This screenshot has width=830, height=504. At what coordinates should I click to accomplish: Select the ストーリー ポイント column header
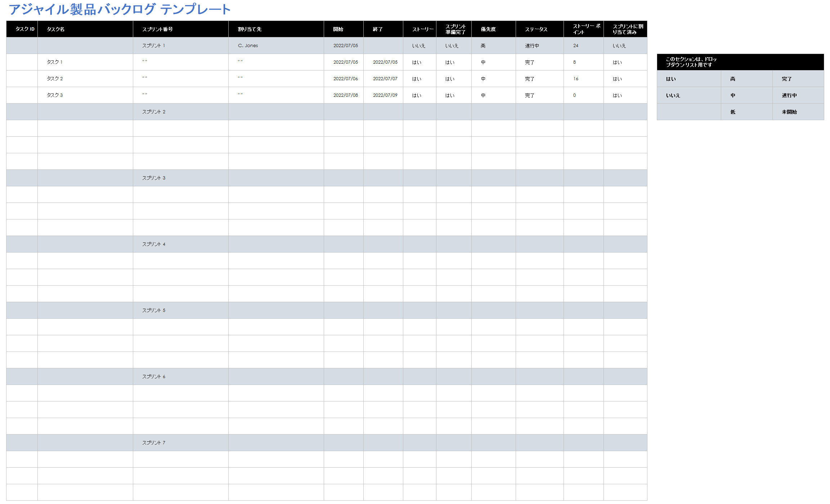[584, 29]
